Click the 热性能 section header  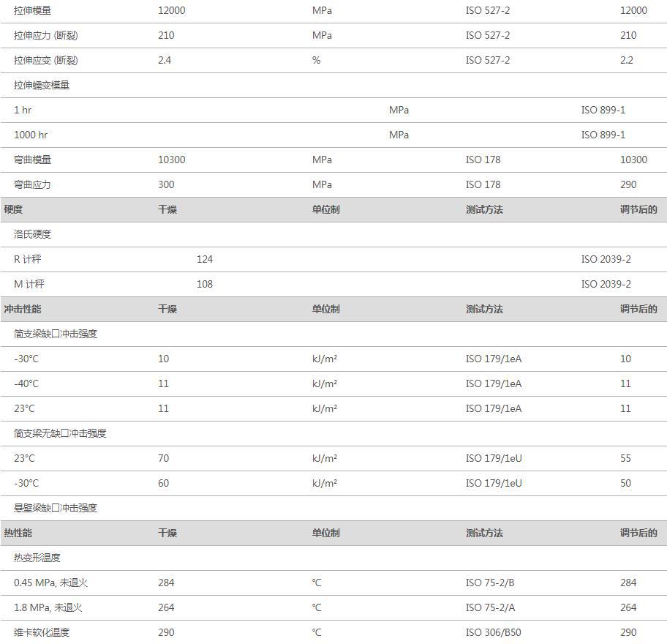click(18, 533)
